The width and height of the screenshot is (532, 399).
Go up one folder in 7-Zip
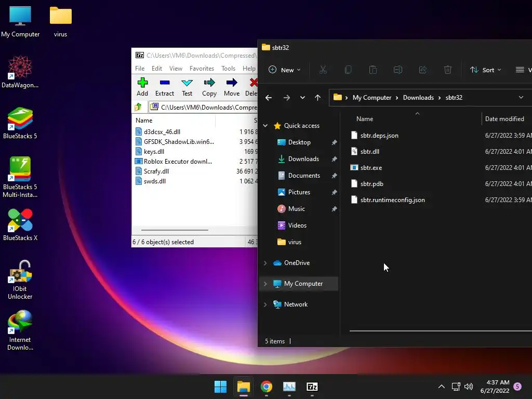click(138, 107)
